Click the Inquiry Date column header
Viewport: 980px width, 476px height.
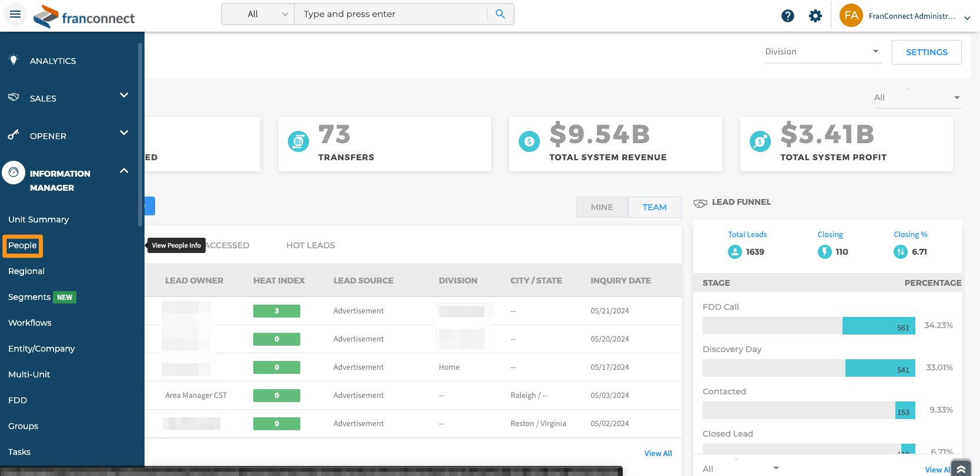coord(620,281)
